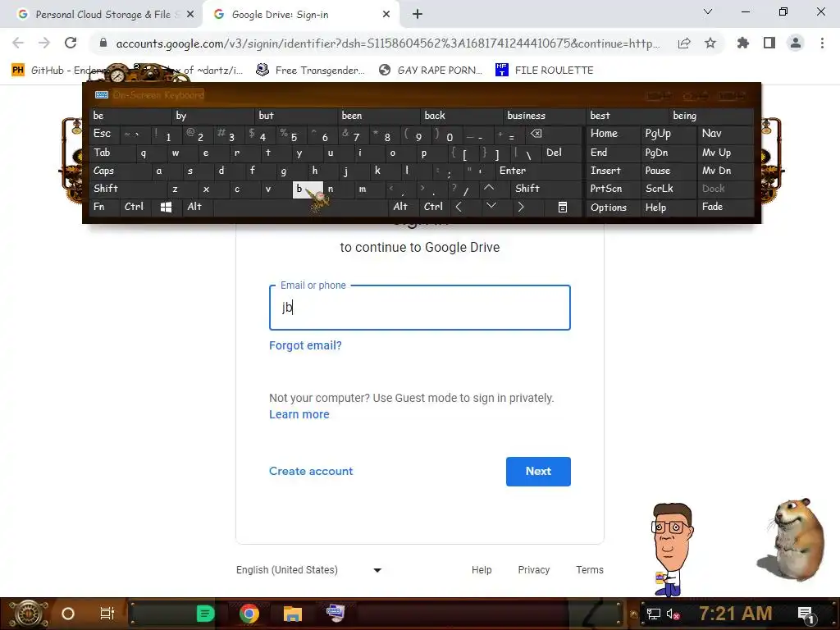Open the notification center icon

806,614
